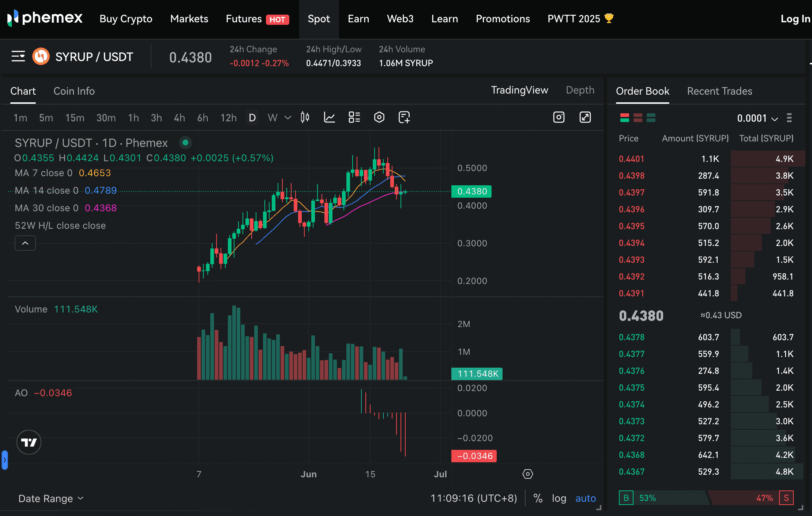Image resolution: width=812 pixels, height=516 pixels.
Task: Show sell orders only in order book
Action: coord(638,118)
